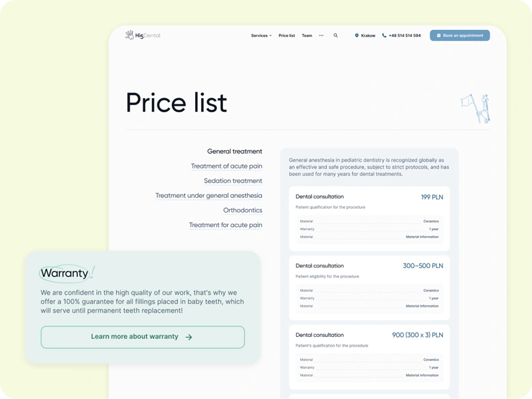
Task: Call the number +48 514 514 594
Action: [x=404, y=35]
